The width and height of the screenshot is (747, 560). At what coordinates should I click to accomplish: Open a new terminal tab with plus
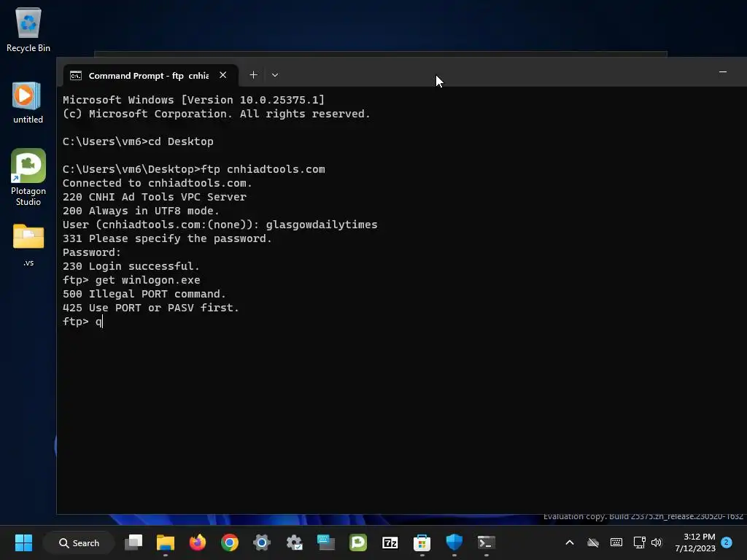click(253, 75)
